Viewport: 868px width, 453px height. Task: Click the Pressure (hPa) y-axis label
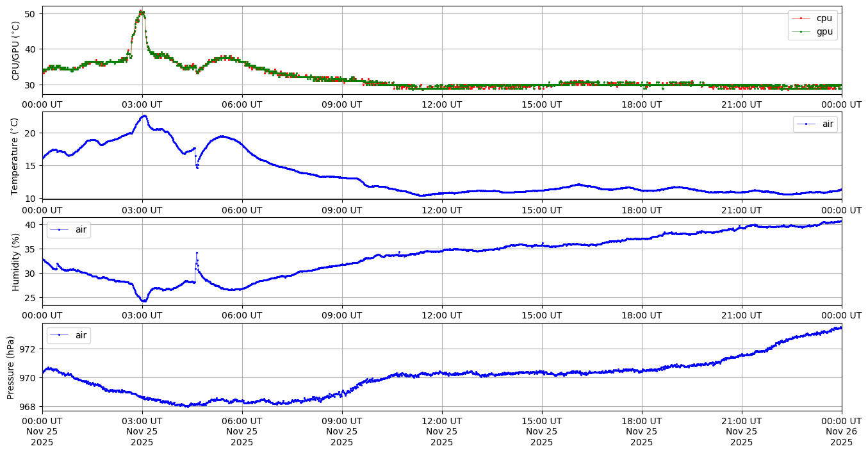point(11,367)
